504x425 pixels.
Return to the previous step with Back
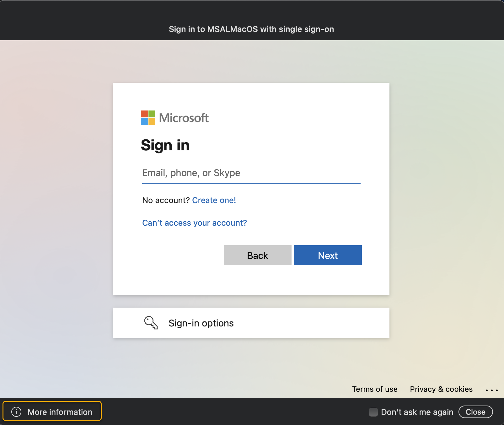tap(257, 255)
